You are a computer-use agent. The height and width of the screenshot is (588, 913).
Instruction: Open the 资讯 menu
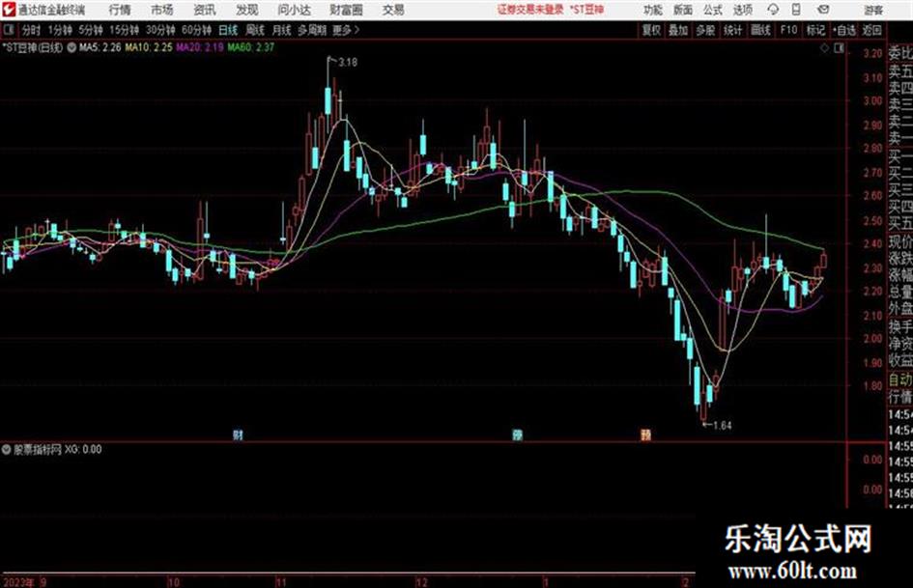205,10
